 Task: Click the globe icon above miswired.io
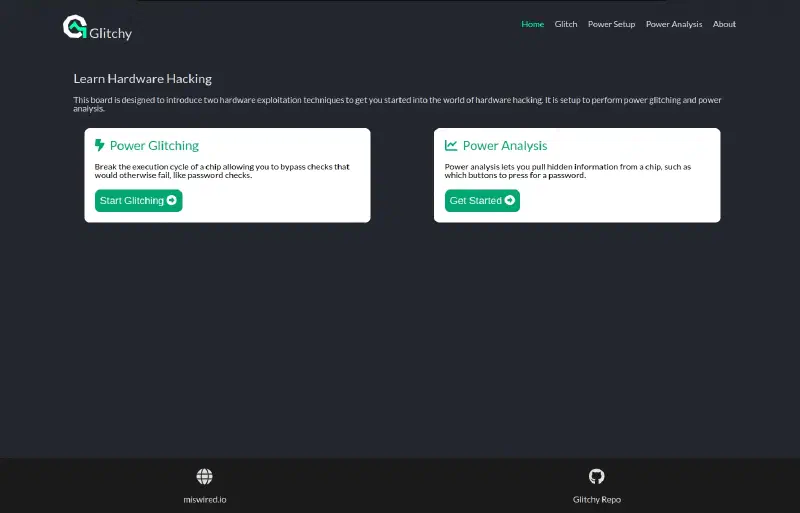205,476
